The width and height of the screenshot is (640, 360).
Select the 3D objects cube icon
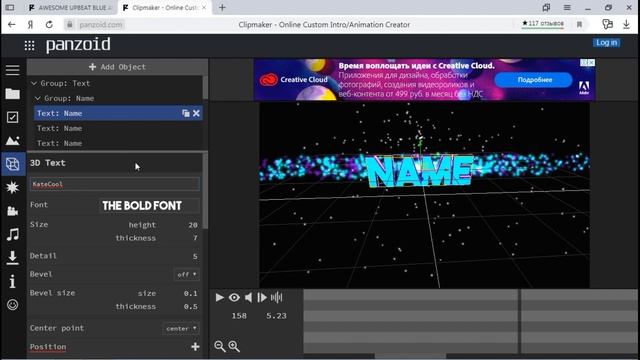tap(13, 164)
